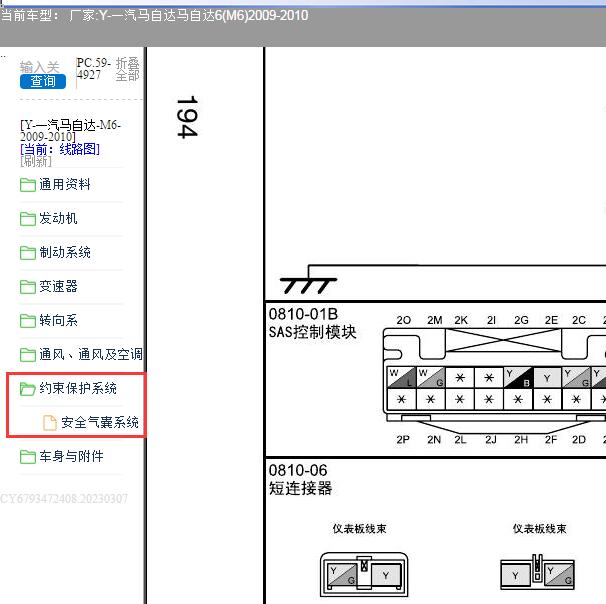Click the 折叠全部 collapse all link
The width and height of the screenshot is (606, 604).
[127, 69]
